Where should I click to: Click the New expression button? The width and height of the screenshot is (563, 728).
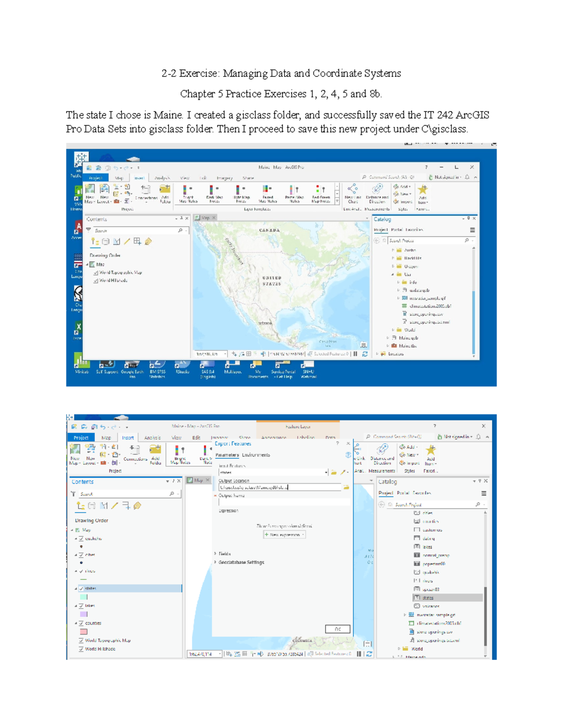click(284, 534)
